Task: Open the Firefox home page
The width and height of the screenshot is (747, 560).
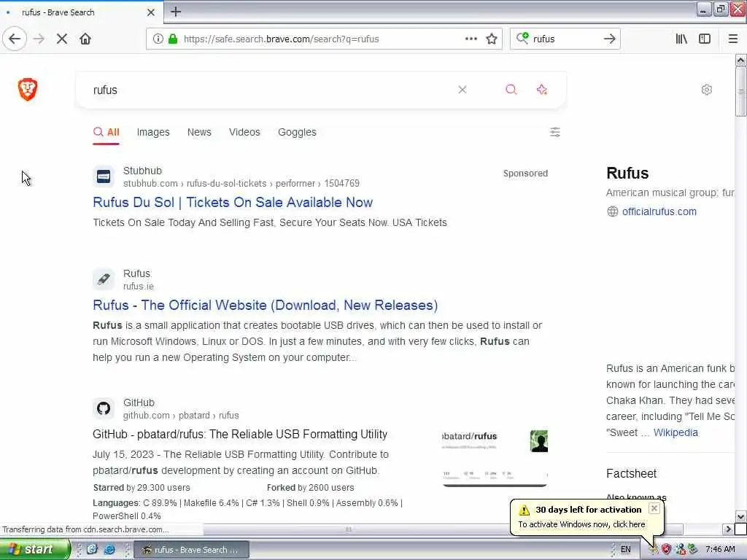Action: pos(85,39)
